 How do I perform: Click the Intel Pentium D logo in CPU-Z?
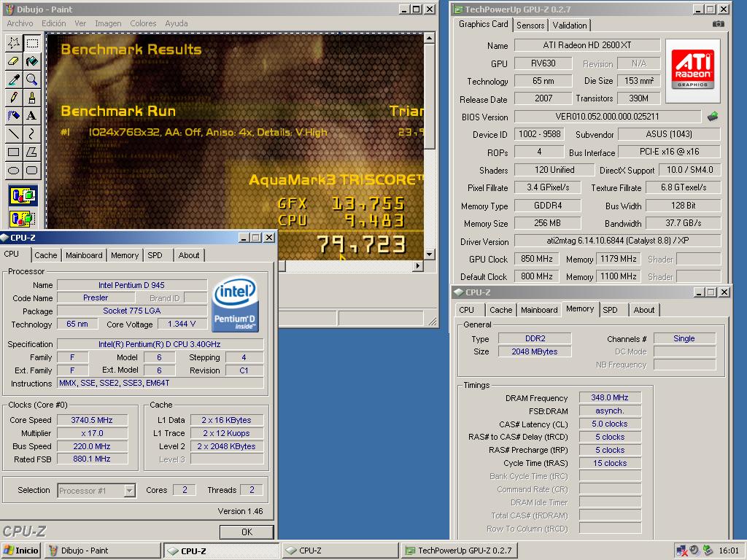click(x=235, y=304)
